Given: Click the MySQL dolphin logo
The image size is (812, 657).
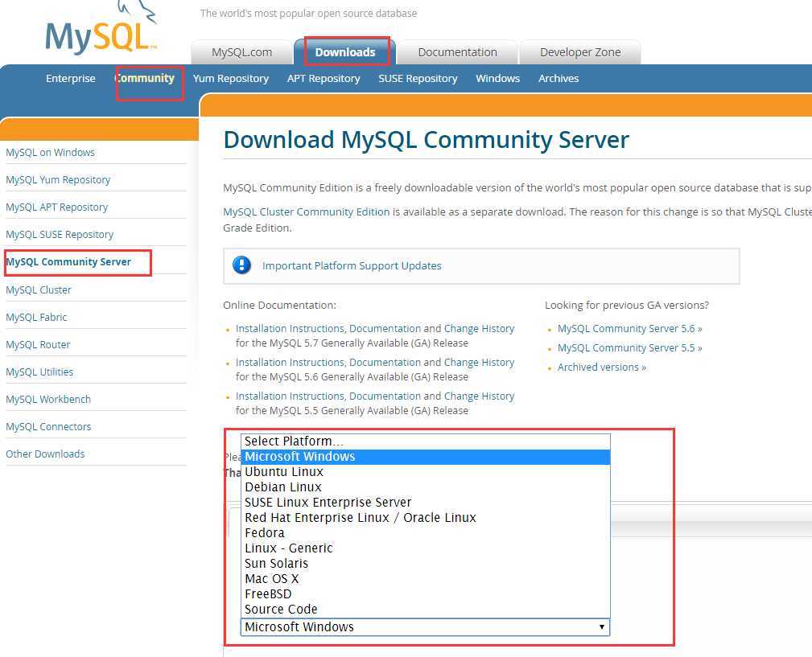Looking at the screenshot, I should [x=101, y=27].
